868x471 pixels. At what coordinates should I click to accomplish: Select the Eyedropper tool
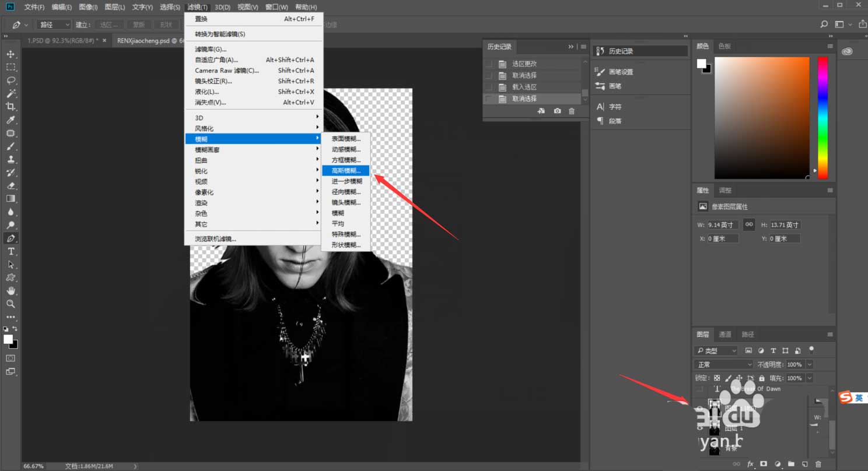click(10, 120)
